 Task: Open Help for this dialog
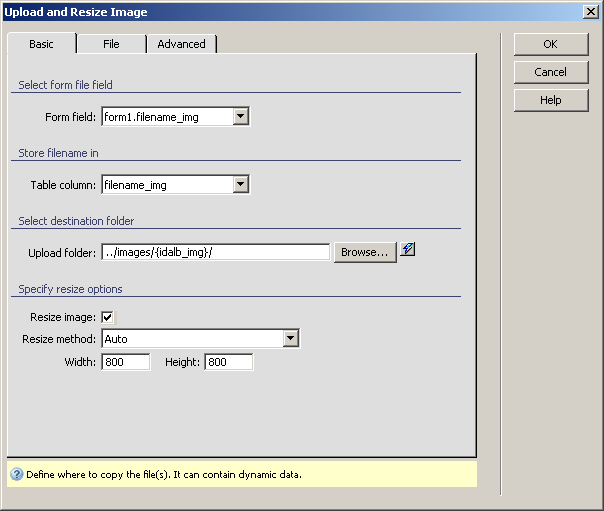(x=550, y=100)
